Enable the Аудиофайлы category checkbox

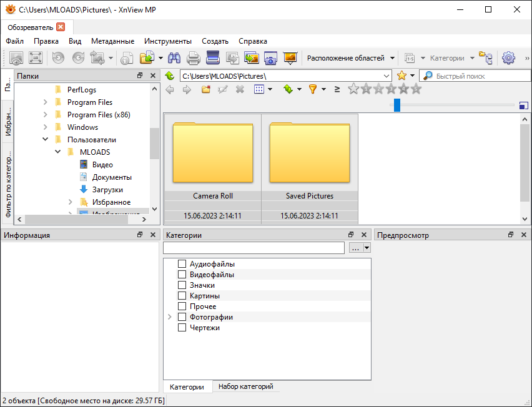pyautogui.click(x=182, y=263)
